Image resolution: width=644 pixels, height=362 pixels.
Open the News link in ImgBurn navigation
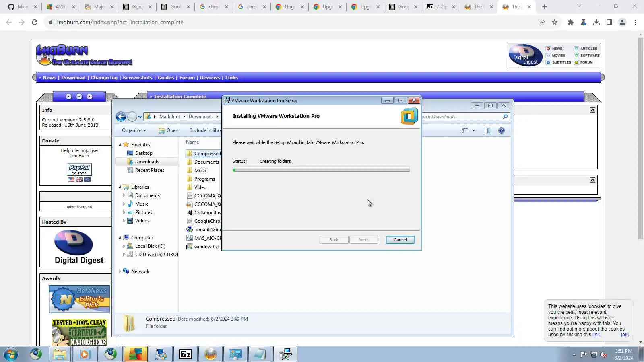pos(50,78)
